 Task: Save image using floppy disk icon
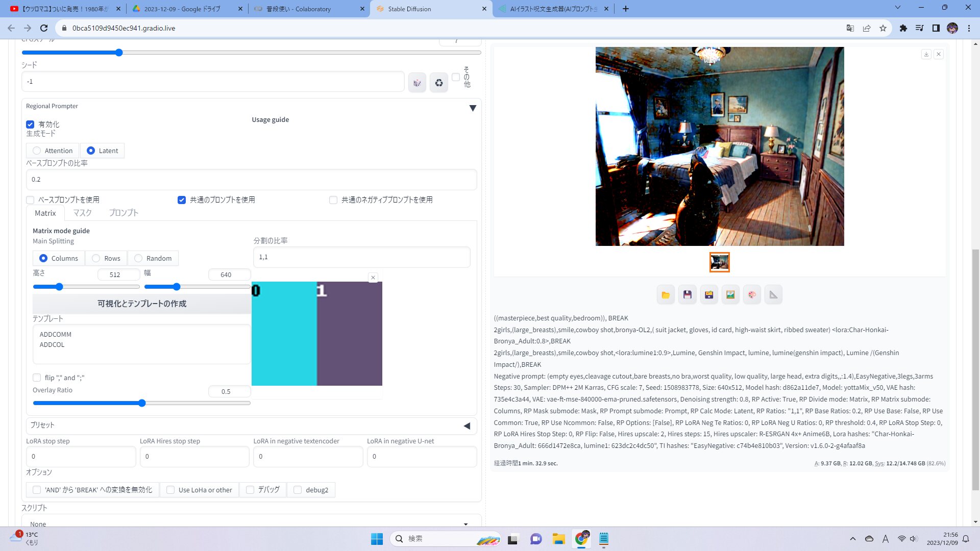(x=687, y=295)
